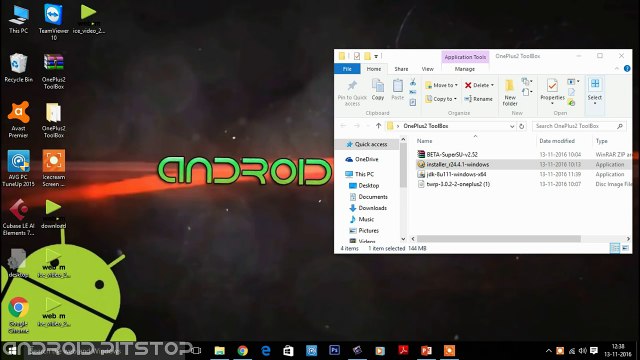
Task: Open Downloads in navigation pane
Action: pyautogui.click(x=368, y=208)
